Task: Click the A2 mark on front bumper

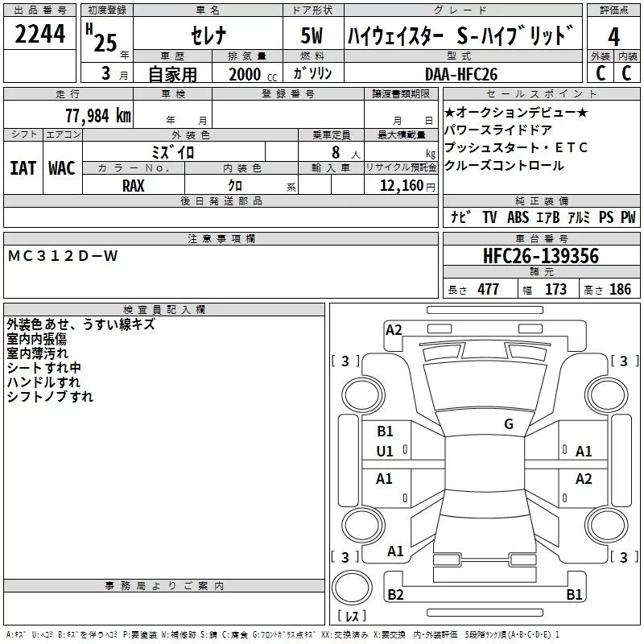Action: tap(394, 330)
